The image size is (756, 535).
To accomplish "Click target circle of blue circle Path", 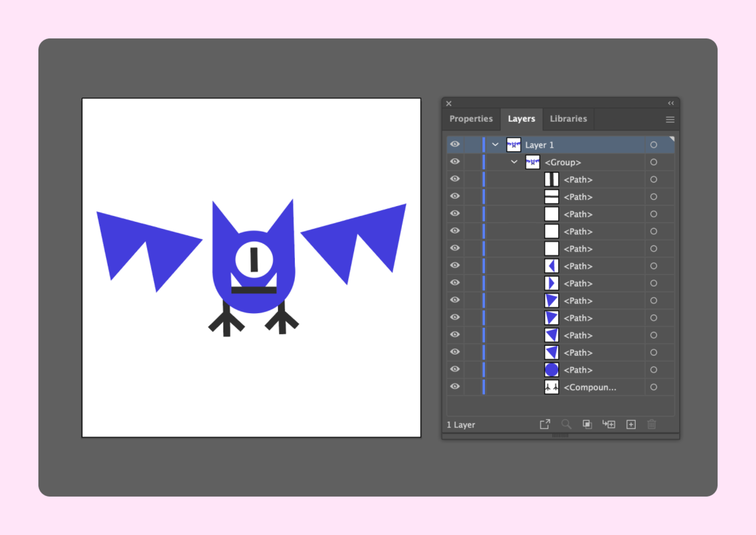I will pos(653,370).
